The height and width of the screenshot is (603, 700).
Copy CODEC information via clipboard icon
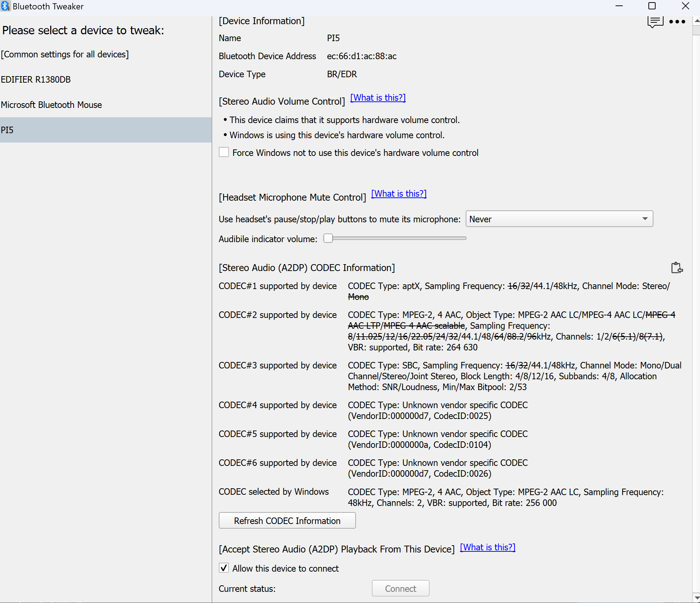pos(677,268)
